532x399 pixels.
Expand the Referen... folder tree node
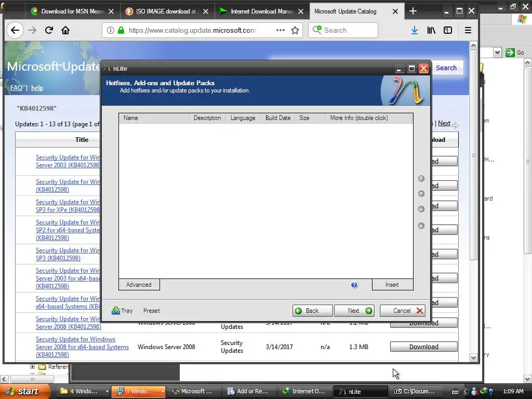32,366
